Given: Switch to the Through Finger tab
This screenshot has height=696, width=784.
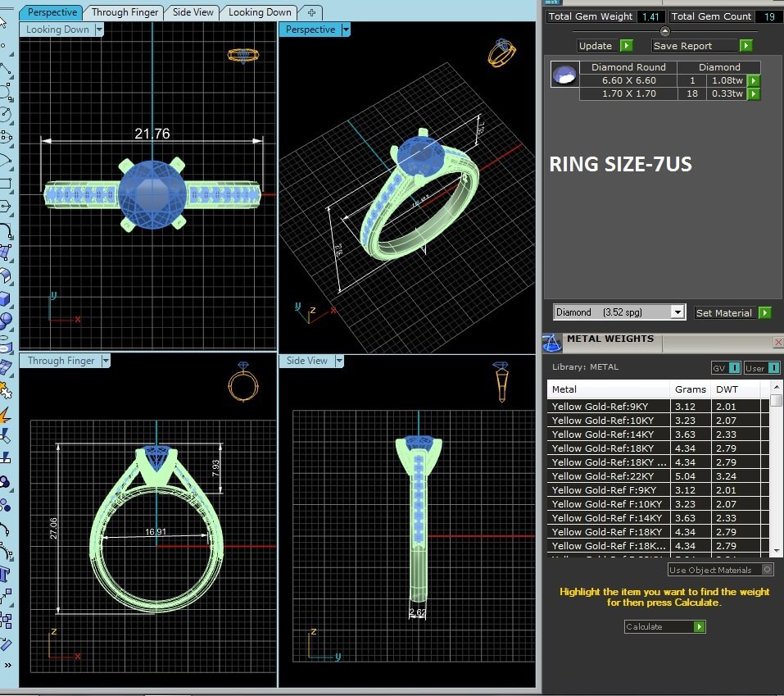Looking at the screenshot, I should [125, 12].
